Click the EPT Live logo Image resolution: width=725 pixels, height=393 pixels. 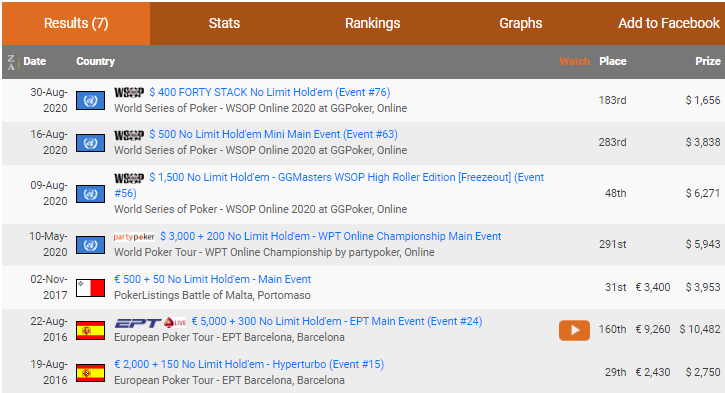point(151,322)
